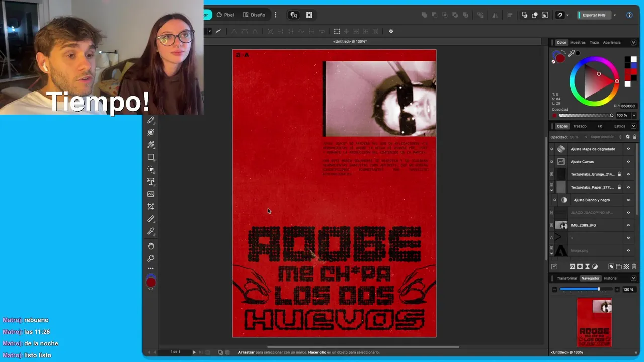The width and height of the screenshot is (644, 362).
Task: Click the three-dot studio options menu
Action: (x=275, y=15)
